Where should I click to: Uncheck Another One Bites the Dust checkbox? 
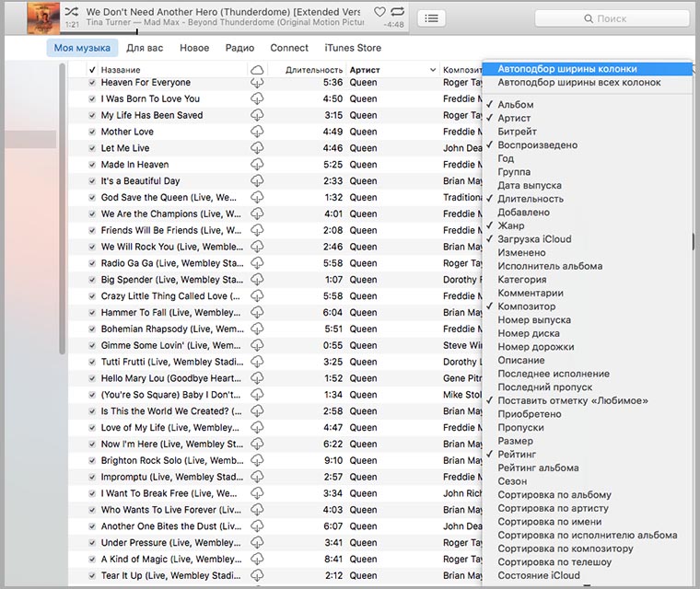point(92,526)
